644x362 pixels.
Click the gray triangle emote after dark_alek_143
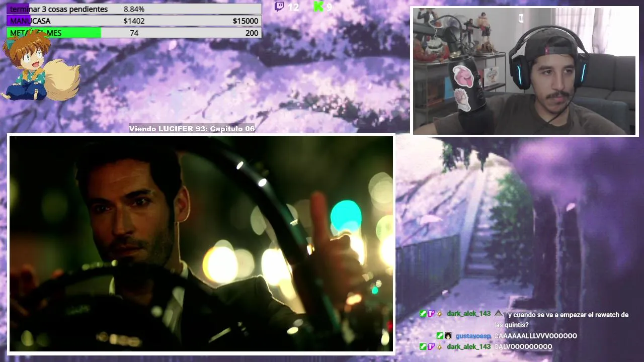(498, 314)
